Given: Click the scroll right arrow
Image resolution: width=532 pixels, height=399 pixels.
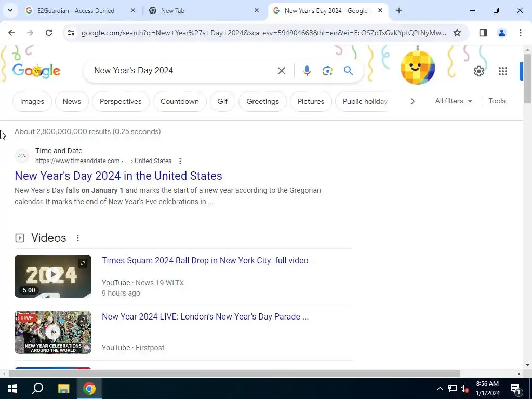Looking at the screenshot, I should pos(519,374).
